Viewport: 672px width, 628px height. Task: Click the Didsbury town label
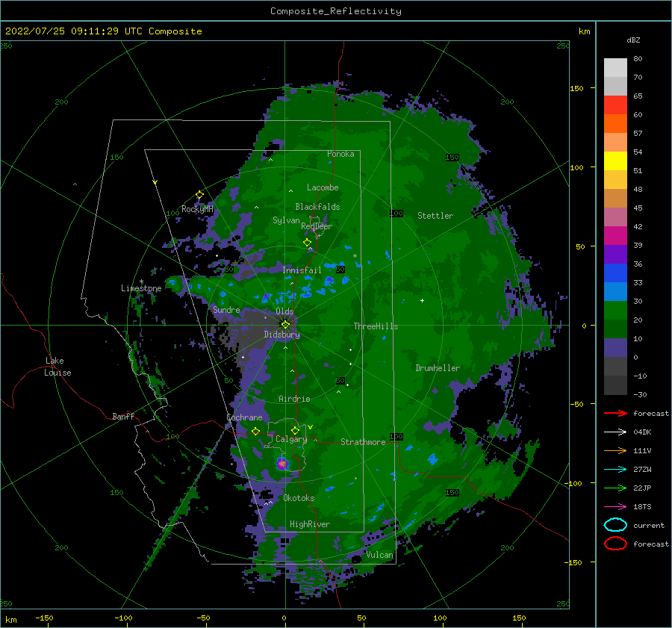pyautogui.click(x=281, y=335)
